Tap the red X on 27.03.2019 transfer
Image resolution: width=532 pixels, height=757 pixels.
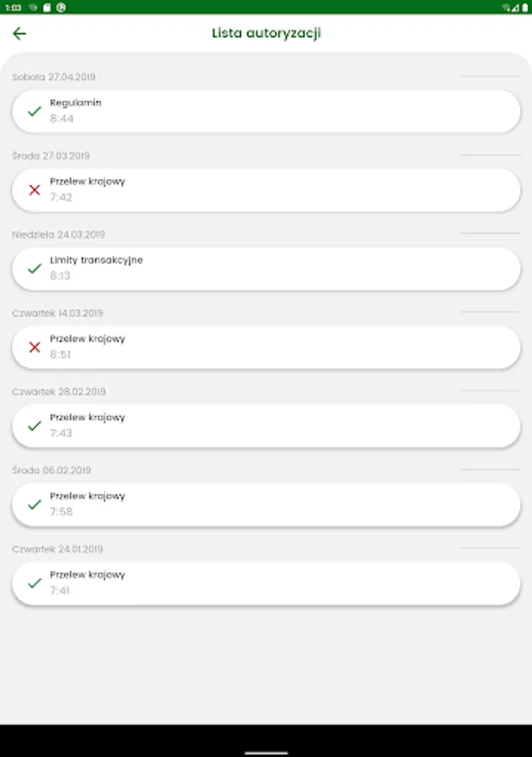[34, 190]
